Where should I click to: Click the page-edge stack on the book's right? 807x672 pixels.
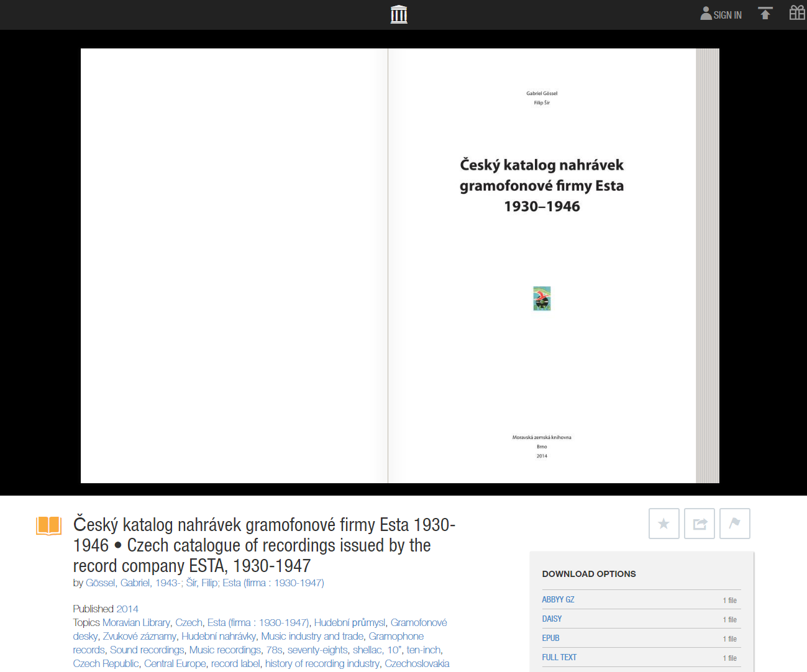pyautogui.click(x=708, y=266)
